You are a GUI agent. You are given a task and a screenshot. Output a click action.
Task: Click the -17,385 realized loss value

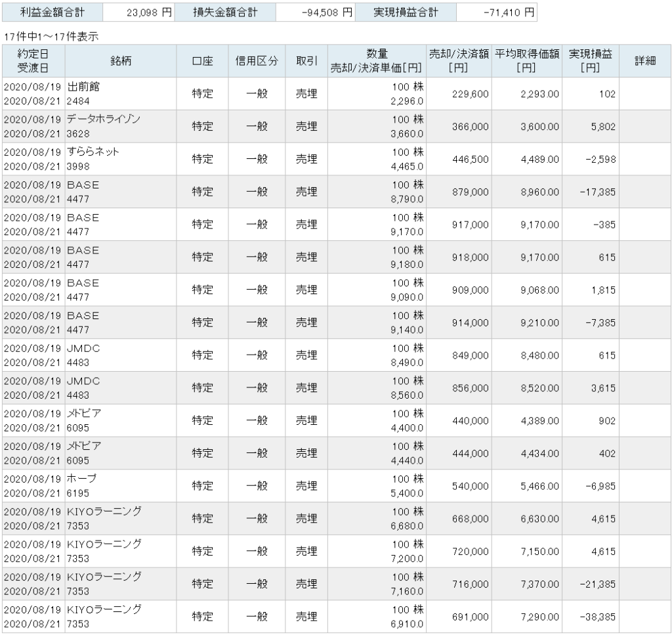pyautogui.click(x=597, y=192)
